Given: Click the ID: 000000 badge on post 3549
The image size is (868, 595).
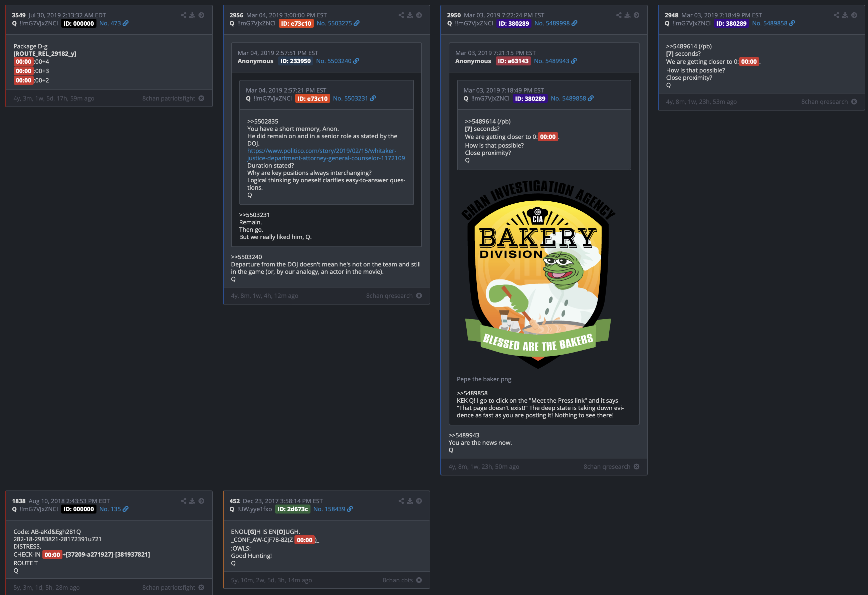Looking at the screenshot, I should click(x=78, y=23).
